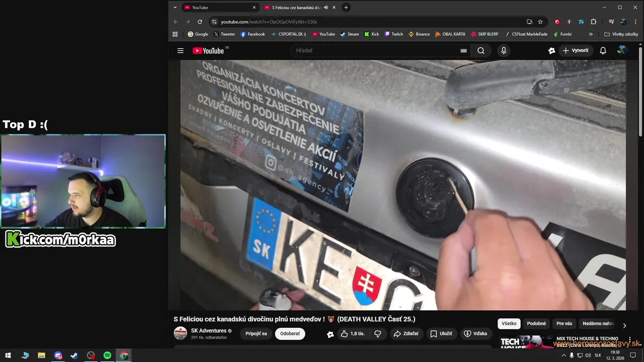This screenshot has width=644, height=362.
Task: Open the Facebook bookmark
Action: click(x=253, y=34)
